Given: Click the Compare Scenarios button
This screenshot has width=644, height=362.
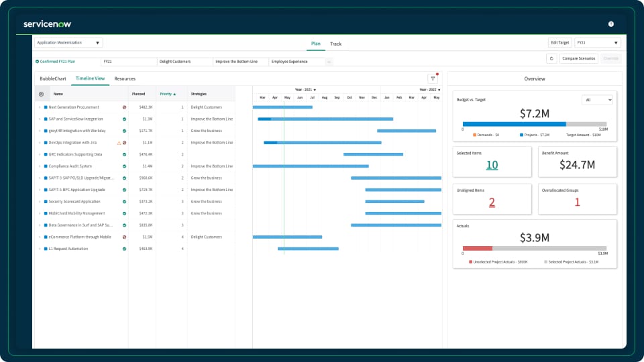Looking at the screenshot, I should [x=578, y=59].
